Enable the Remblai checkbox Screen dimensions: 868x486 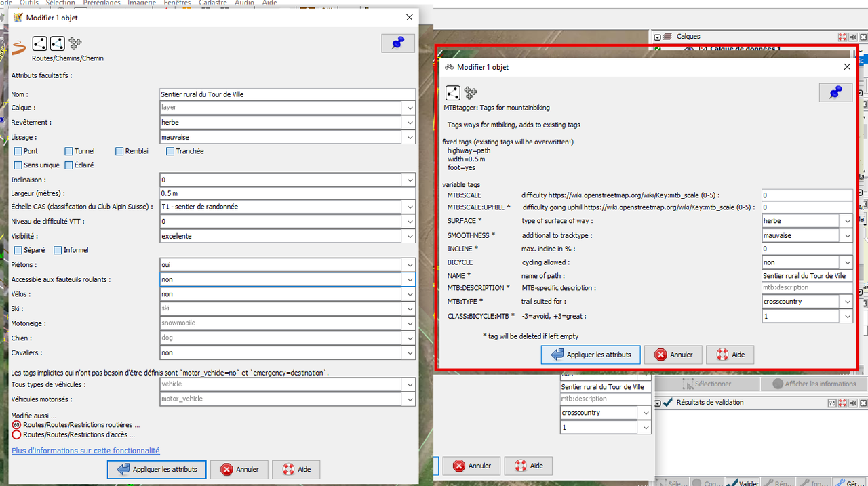[x=119, y=151]
